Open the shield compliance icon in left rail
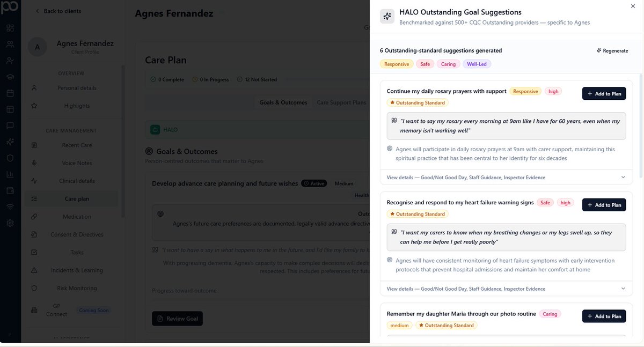Image resolution: width=644 pixels, height=347 pixels. pyautogui.click(x=10, y=158)
